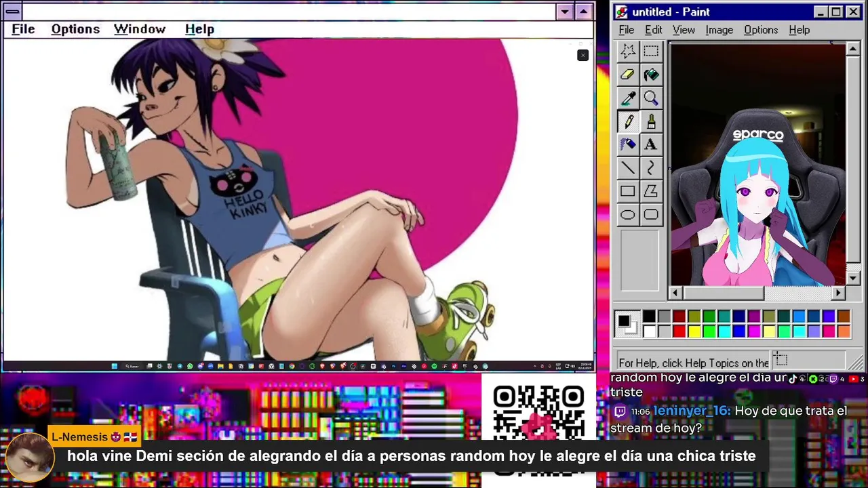Click the L-Nemesis avatar picture
Screen dimensions: 868x488
[29, 457]
